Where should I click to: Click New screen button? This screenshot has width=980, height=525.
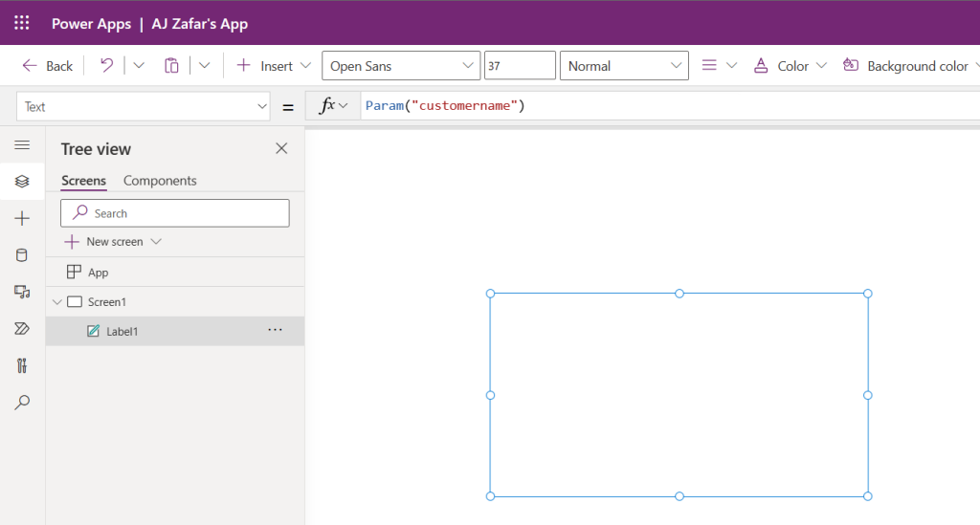click(113, 242)
